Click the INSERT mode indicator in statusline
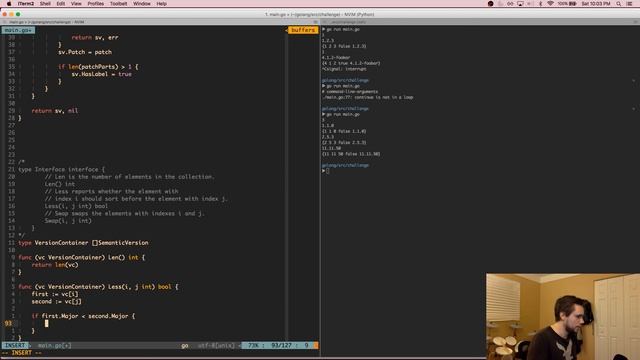 (15, 345)
